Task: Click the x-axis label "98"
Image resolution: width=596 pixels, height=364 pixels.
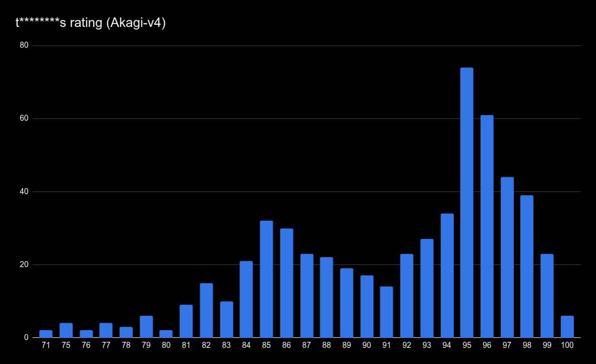Action: 527,346
